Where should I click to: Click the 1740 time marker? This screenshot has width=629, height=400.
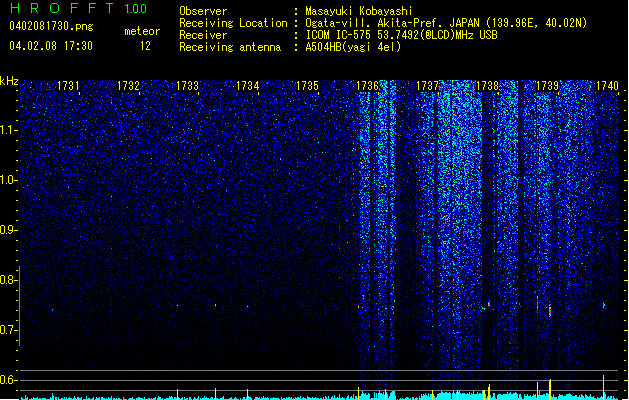tap(607, 86)
